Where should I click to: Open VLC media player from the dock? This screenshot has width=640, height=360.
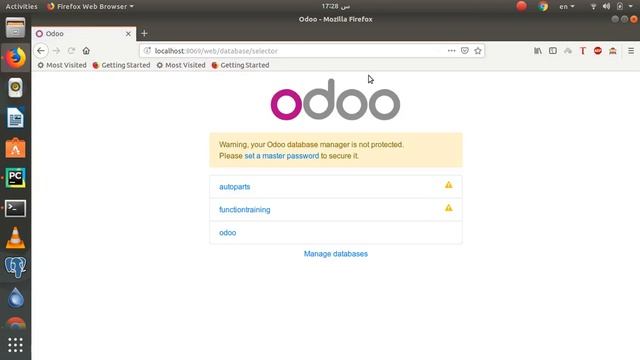16,238
